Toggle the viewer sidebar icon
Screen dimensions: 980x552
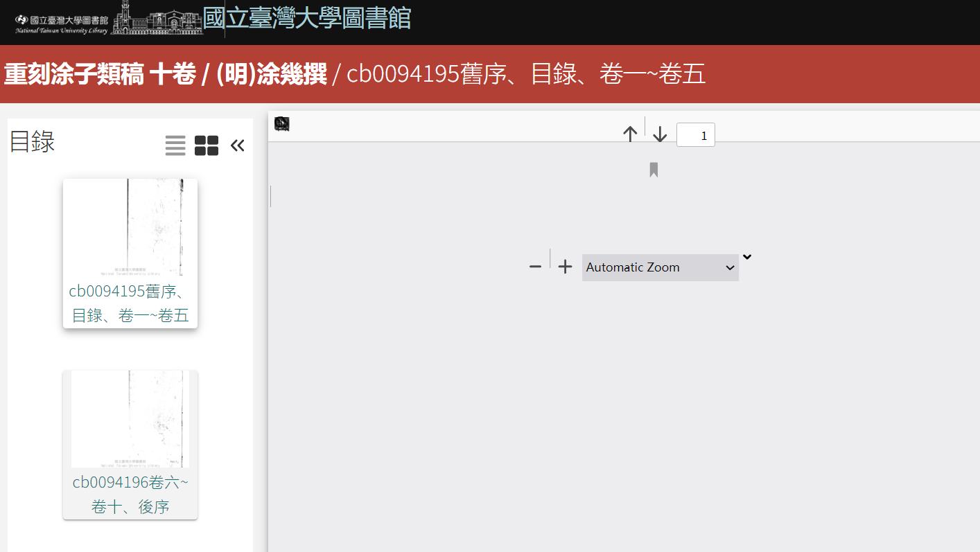click(282, 124)
